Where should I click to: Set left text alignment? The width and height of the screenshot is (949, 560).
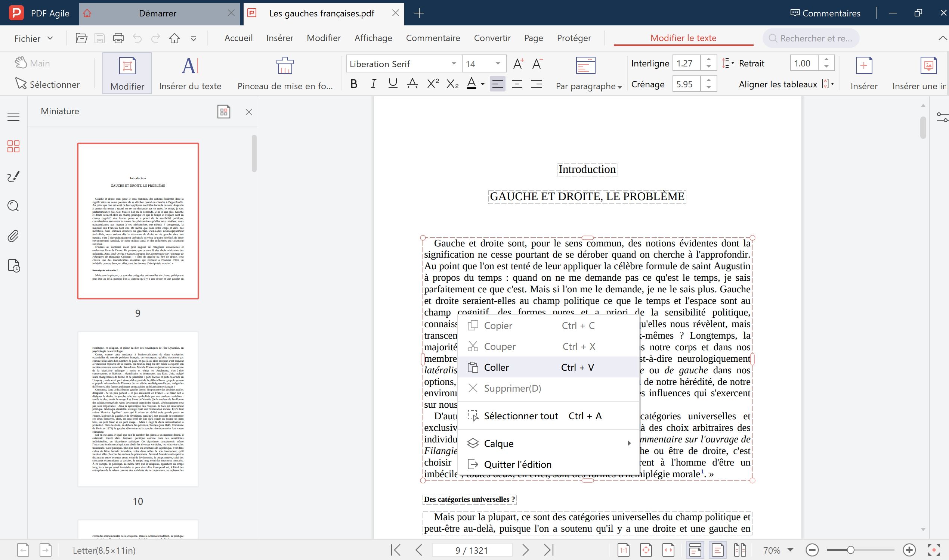(x=497, y=84)
